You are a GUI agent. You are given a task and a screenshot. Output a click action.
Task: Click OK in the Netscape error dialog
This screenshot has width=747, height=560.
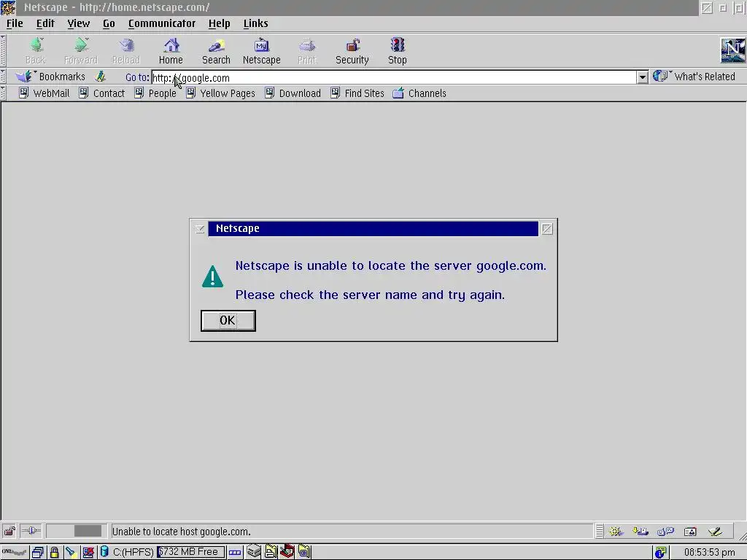tap(228, 321)
